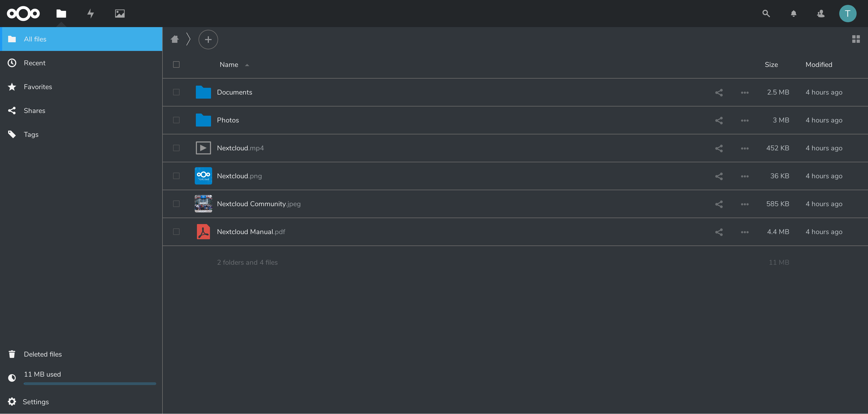Tick the select-all files checkbox
The image size is (868, 414).
(176, 65)
